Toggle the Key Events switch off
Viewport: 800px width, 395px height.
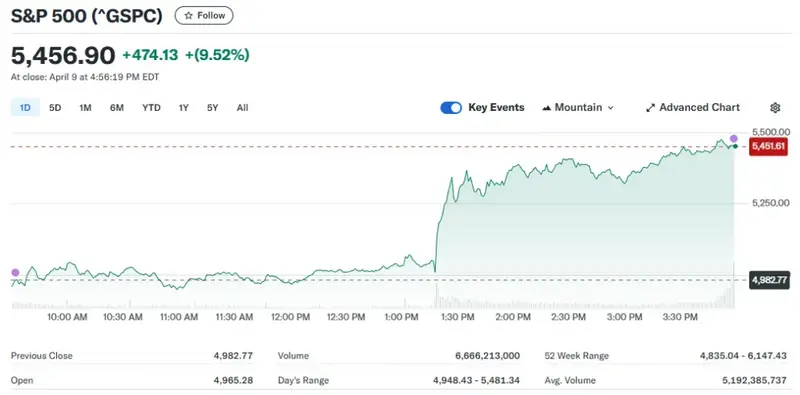pos(451,108)
